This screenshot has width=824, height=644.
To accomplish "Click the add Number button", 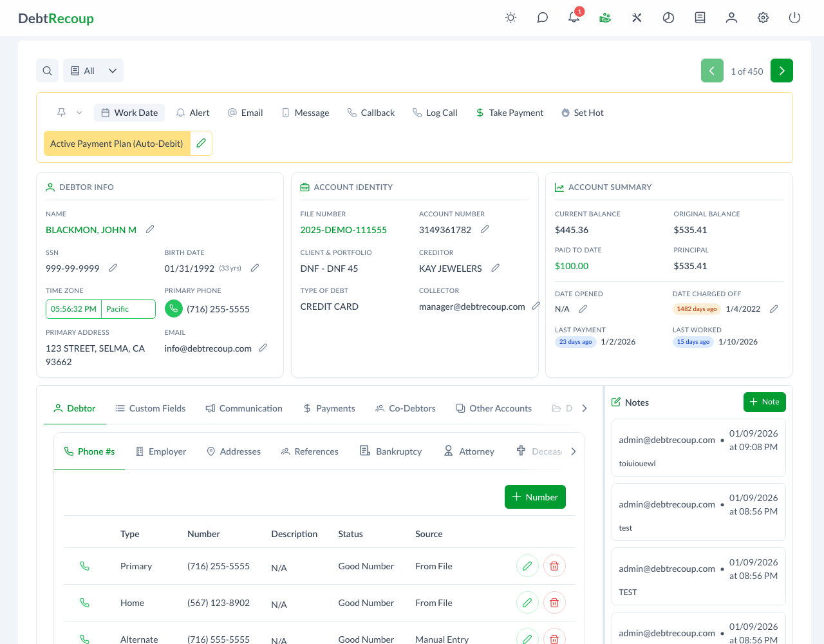I will coord(535,497).
